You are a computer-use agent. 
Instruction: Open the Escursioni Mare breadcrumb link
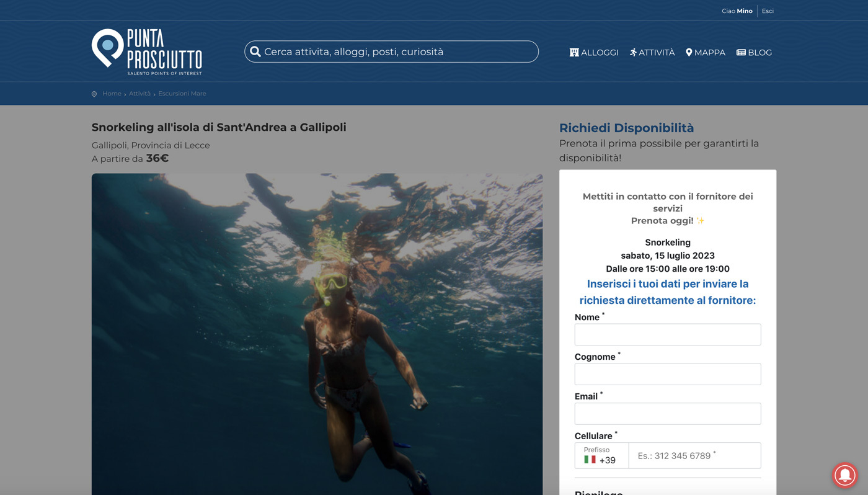coord(182,94)
